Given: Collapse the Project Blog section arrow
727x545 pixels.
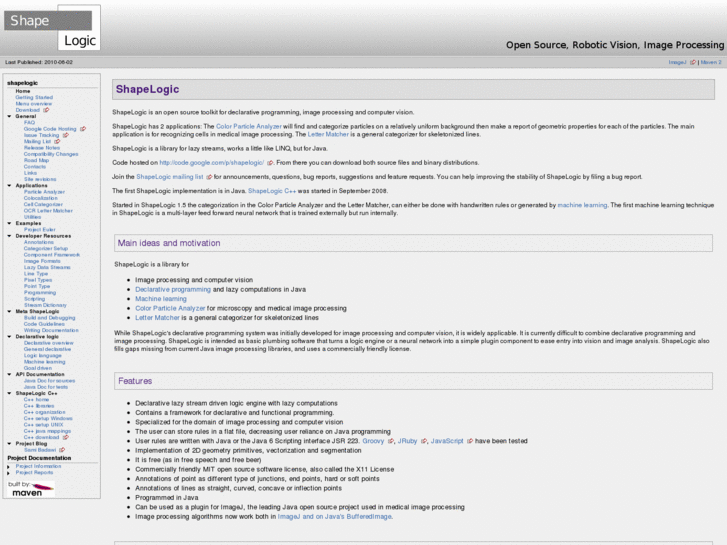Looking at the screenshot, I should [x=9, y=443].
